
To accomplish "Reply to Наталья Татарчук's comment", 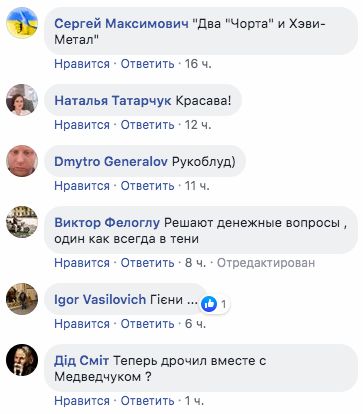I will [147, 125].
